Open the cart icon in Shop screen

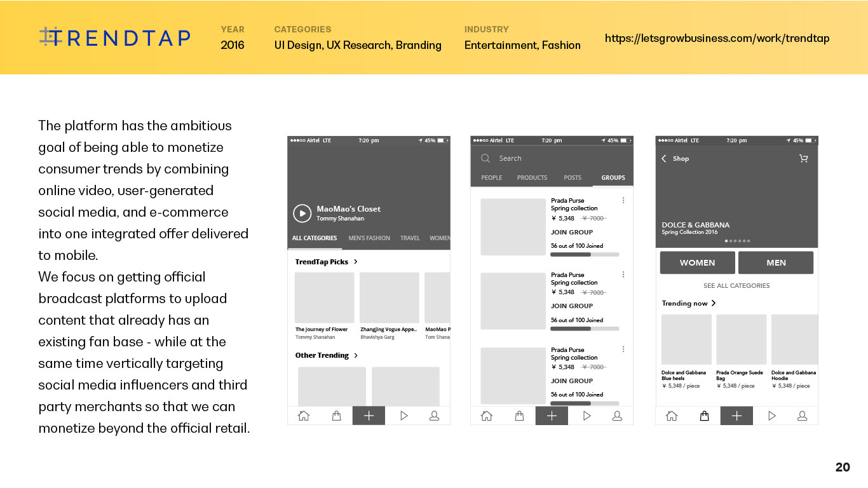804,158
